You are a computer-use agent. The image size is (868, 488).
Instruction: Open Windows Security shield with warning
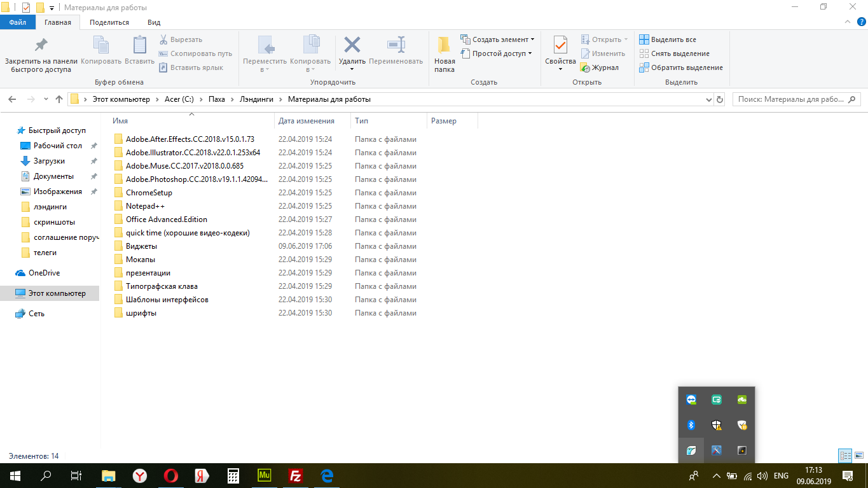[717, 425]
